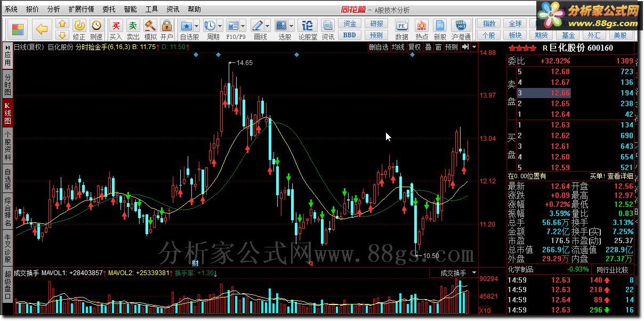Toggle the 复权 price adjustment option
Screen dimensions: 644x321
click(x=414, y=47)
